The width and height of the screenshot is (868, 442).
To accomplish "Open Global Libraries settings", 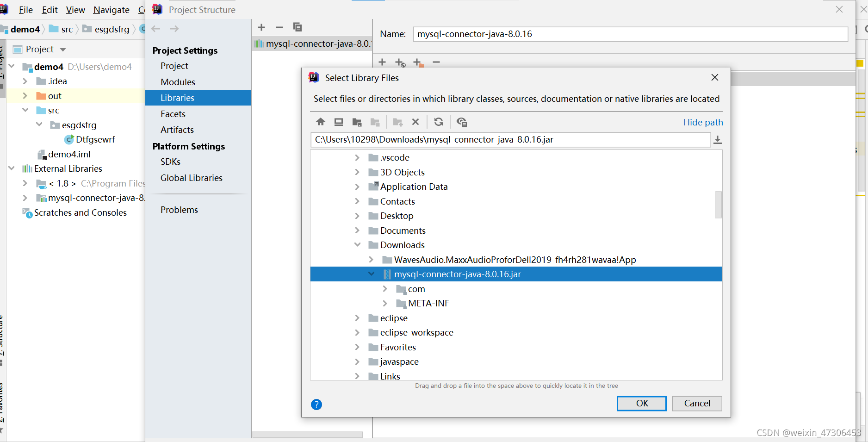I will [x=192, y=178].
